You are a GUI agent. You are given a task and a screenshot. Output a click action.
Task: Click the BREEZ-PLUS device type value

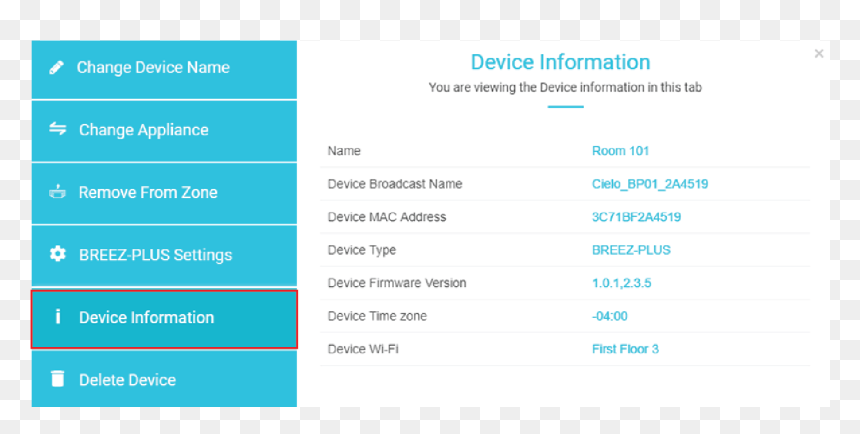pos(631,250)
